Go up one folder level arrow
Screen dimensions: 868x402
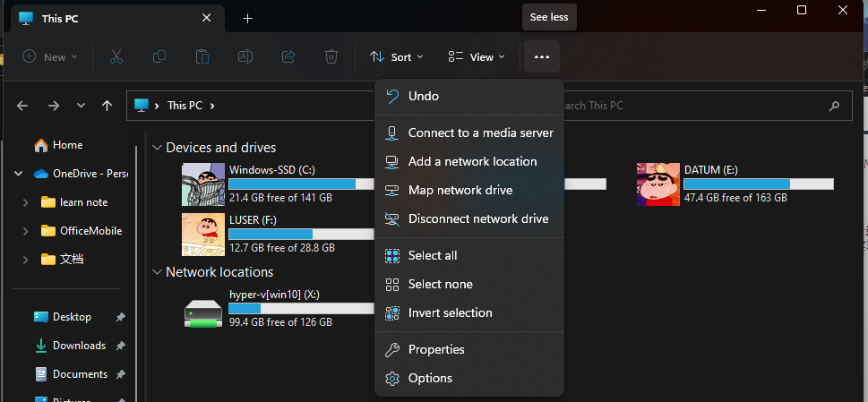pyautogui.click(x=107, y=106)
